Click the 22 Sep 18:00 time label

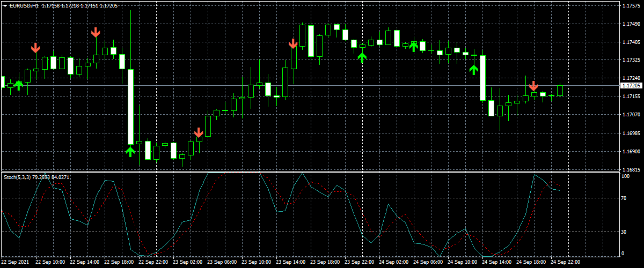pos(119,263)
